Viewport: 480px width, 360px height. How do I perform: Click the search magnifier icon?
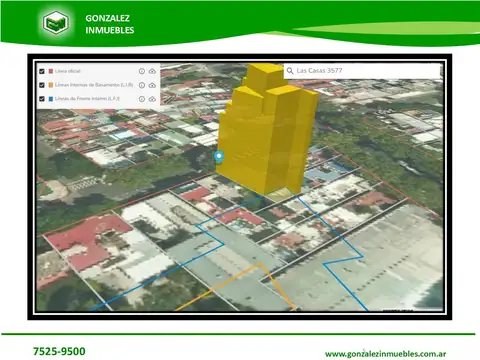pyautogui.click(x=290, y=71)
